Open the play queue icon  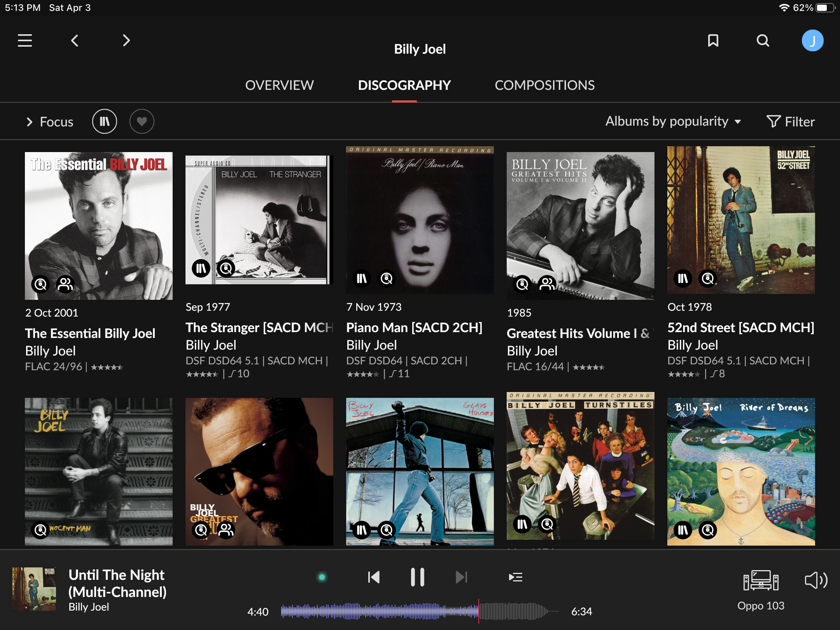[x=516, y=577]
